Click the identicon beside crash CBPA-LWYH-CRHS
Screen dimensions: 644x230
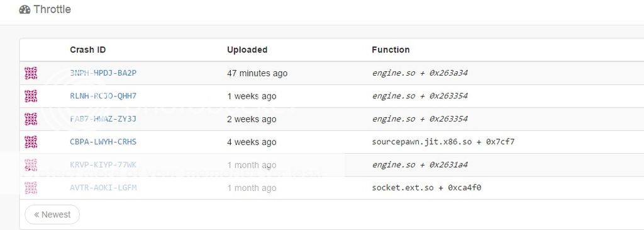click(x=31, y=142)
